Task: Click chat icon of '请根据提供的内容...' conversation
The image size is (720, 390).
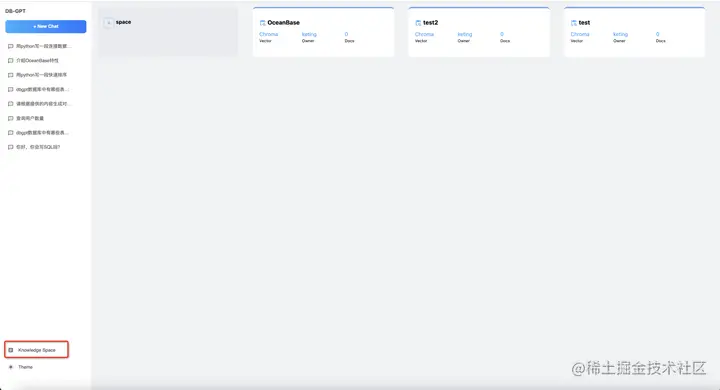Action: [x=11, y=104]
